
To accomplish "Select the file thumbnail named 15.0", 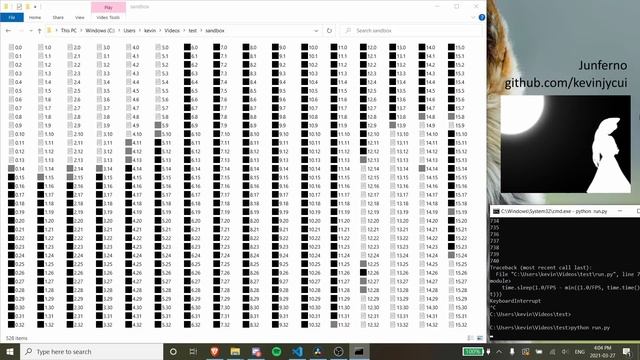I will coord(456,47).
